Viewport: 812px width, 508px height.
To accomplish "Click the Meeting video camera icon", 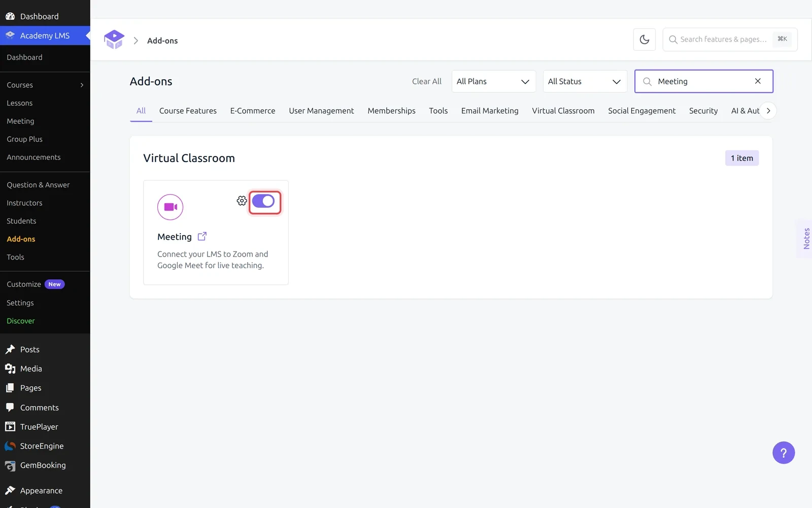I will (171, 207).
